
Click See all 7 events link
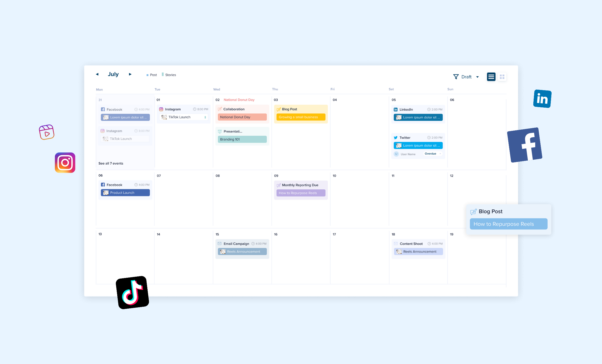(111, 163)
